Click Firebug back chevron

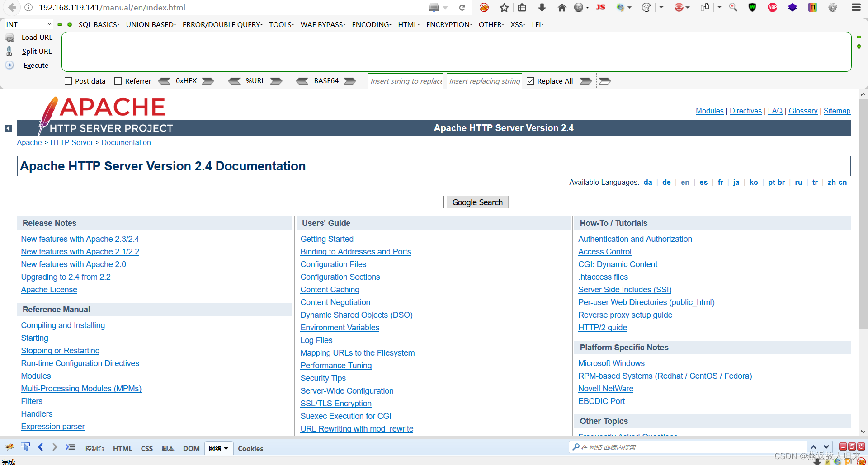coord(41,447)
